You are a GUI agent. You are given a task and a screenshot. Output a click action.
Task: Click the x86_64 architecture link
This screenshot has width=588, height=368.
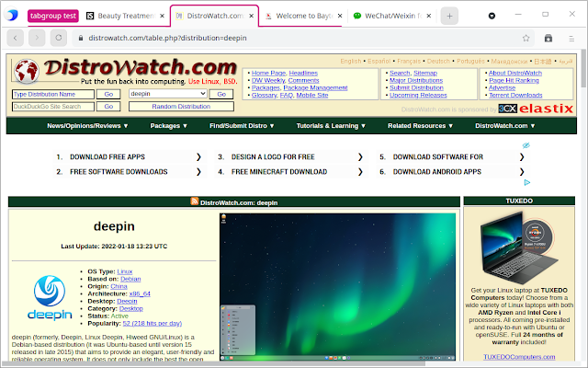[140, 293]
